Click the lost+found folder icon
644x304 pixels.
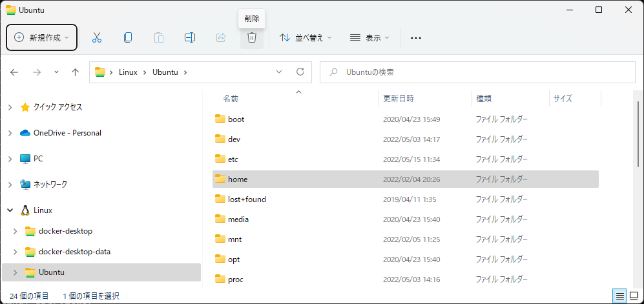(x=220, y=199)
